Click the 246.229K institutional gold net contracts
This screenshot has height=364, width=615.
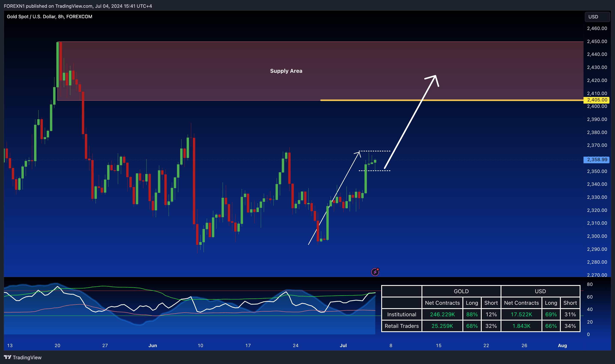(x=442, y=314)
